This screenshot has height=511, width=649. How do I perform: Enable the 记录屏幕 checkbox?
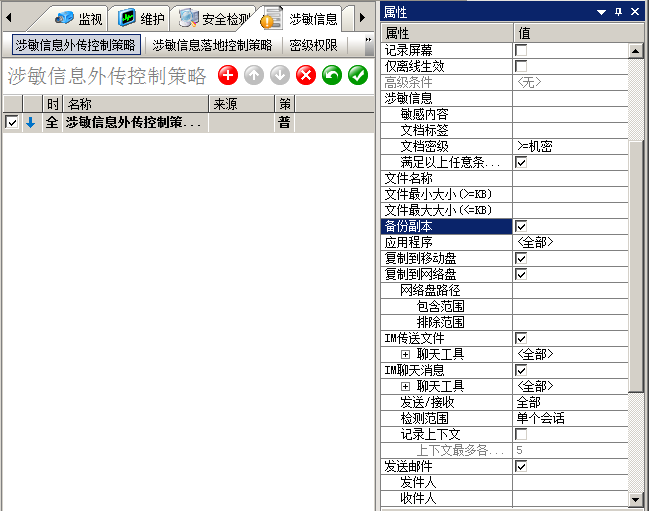[521, 50]
